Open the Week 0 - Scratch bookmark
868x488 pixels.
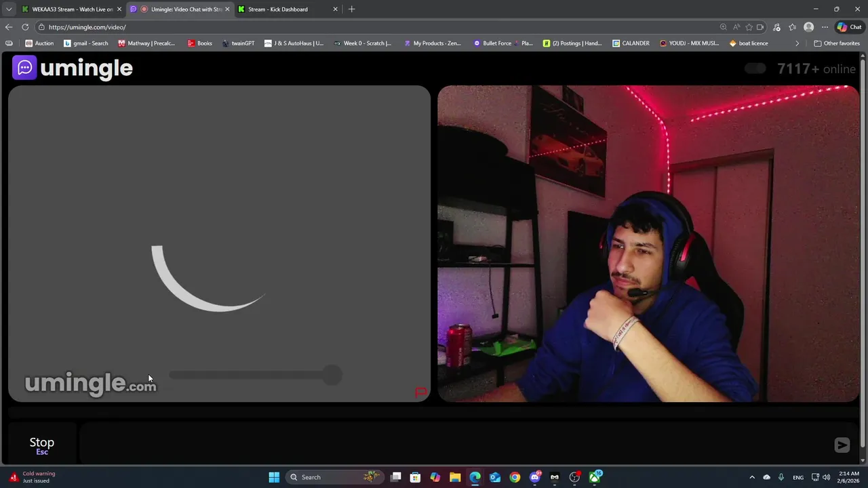(x=363, y=43)
